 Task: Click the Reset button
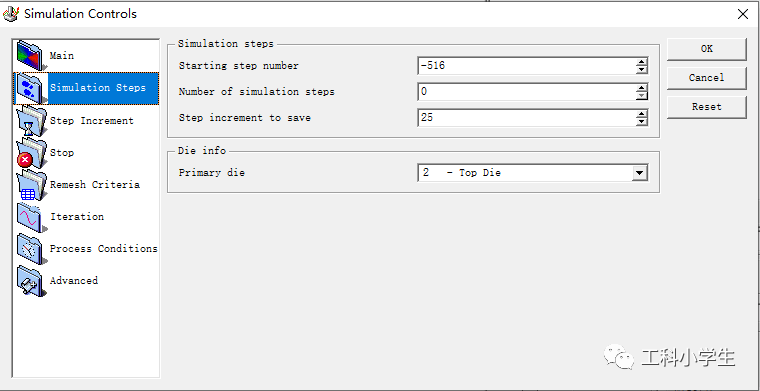[x=706, y=107]
